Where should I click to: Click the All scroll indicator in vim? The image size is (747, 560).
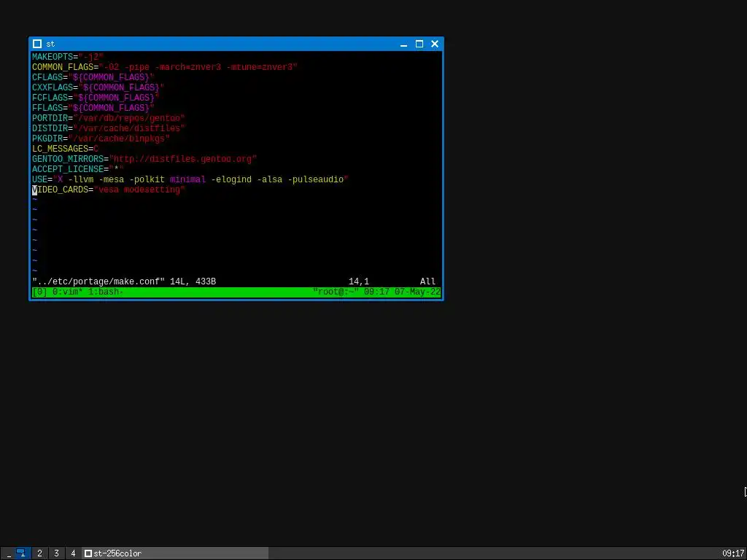coord(427,281)
